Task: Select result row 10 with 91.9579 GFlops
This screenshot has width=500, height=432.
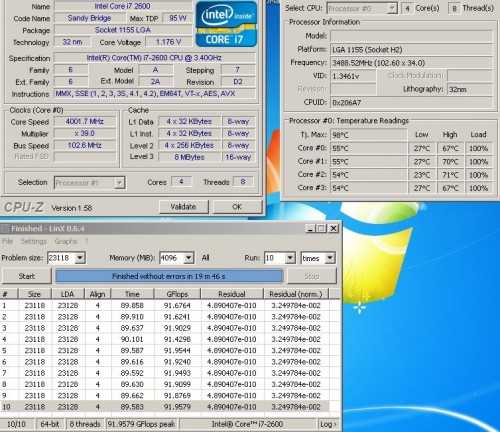Action: pos(165,407)
